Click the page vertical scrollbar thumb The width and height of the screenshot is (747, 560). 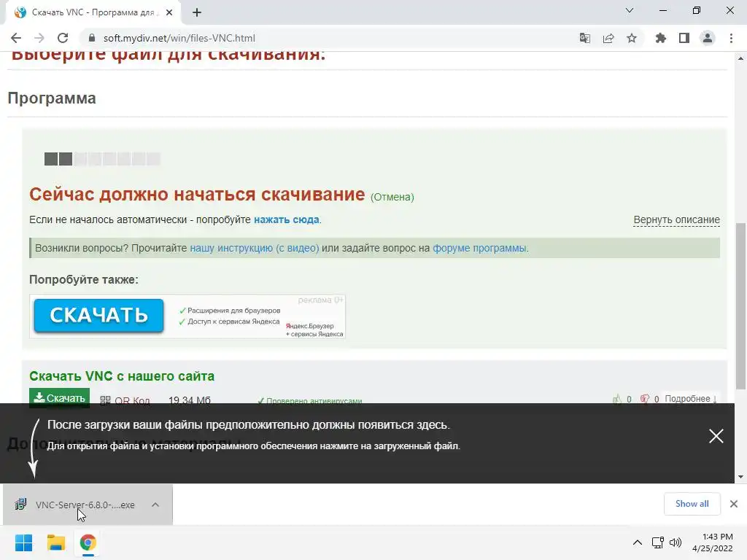pyautogui.click(x=740, y=305)
